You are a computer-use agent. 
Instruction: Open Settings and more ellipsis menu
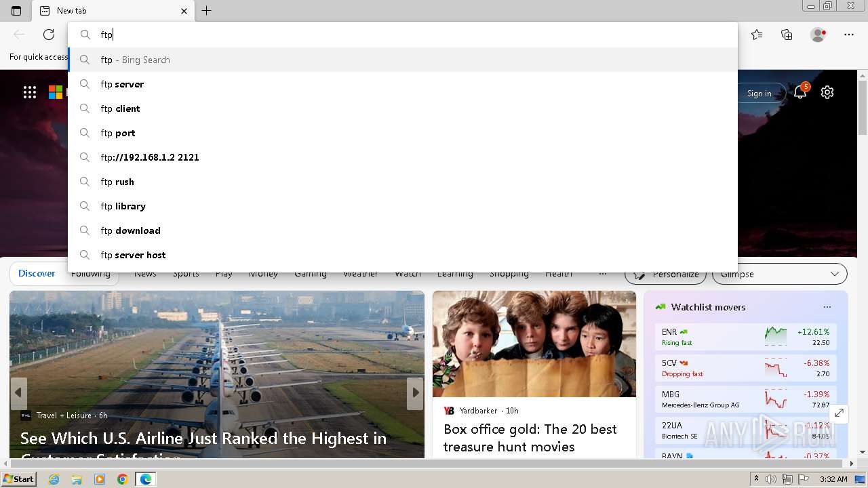[x=849, y=35]
